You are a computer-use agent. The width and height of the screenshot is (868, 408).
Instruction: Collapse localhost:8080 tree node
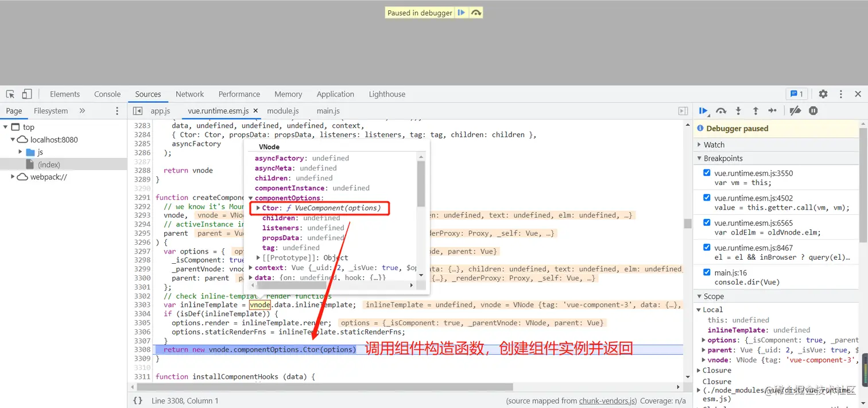point(13,140)
